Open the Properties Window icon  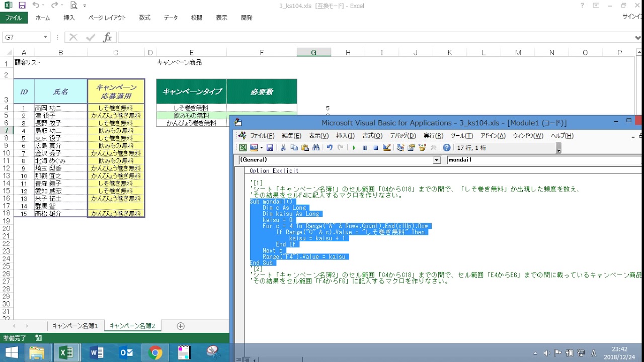tap(412, 148)
